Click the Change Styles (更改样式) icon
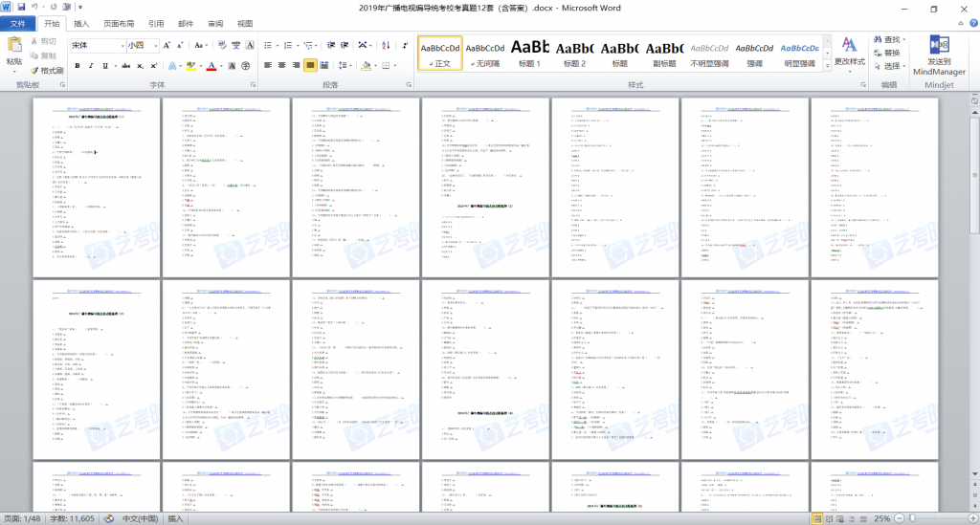Image resolution: width=980 pixels, height=525 pixels. 849,54
